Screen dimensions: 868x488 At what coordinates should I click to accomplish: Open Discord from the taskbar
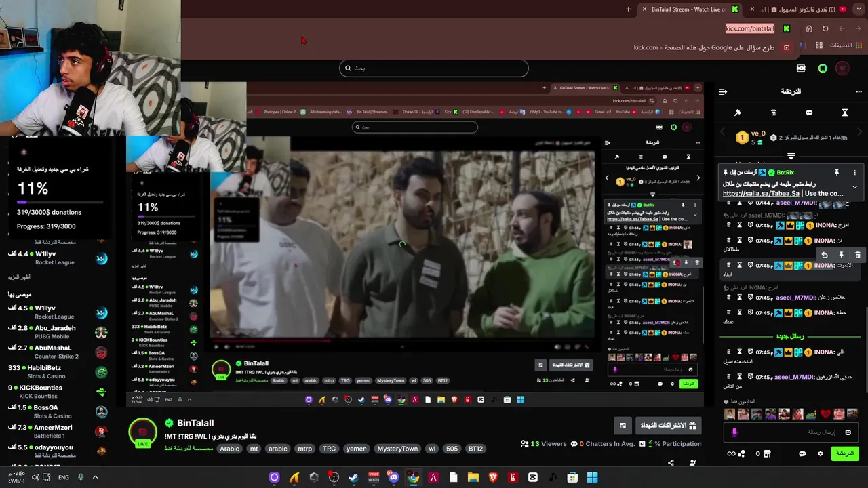tap(393, 477)
